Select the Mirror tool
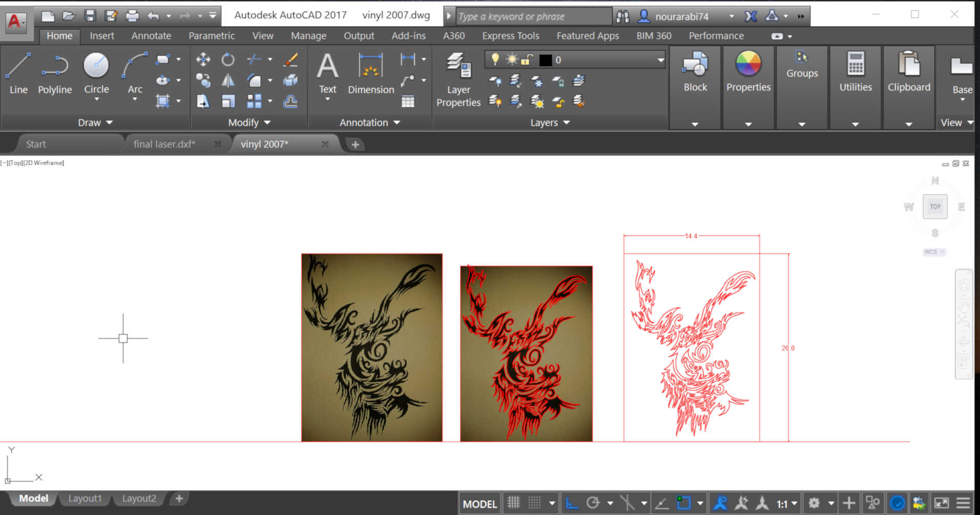 228,80
